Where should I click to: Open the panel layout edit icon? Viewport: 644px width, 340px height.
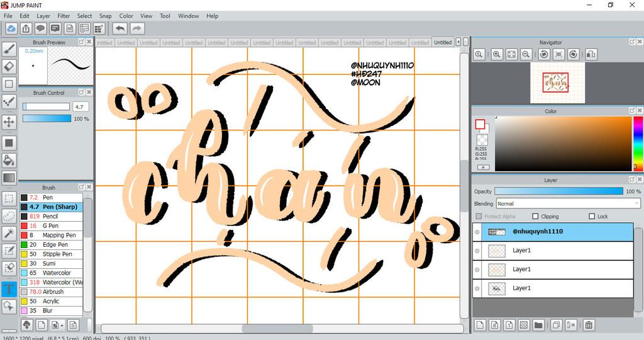pos(99,28)
